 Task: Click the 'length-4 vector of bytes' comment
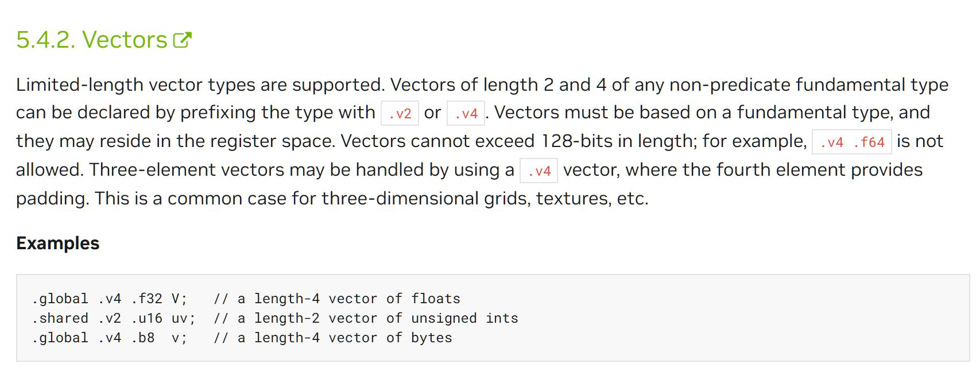tap(353, 338)
